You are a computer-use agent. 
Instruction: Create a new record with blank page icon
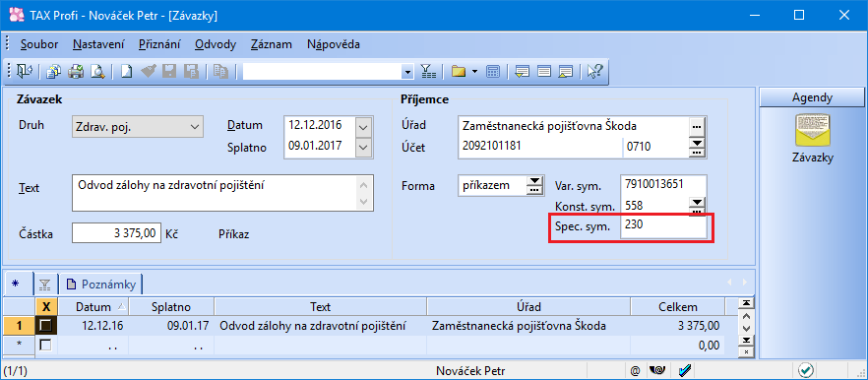pos(127,72)
